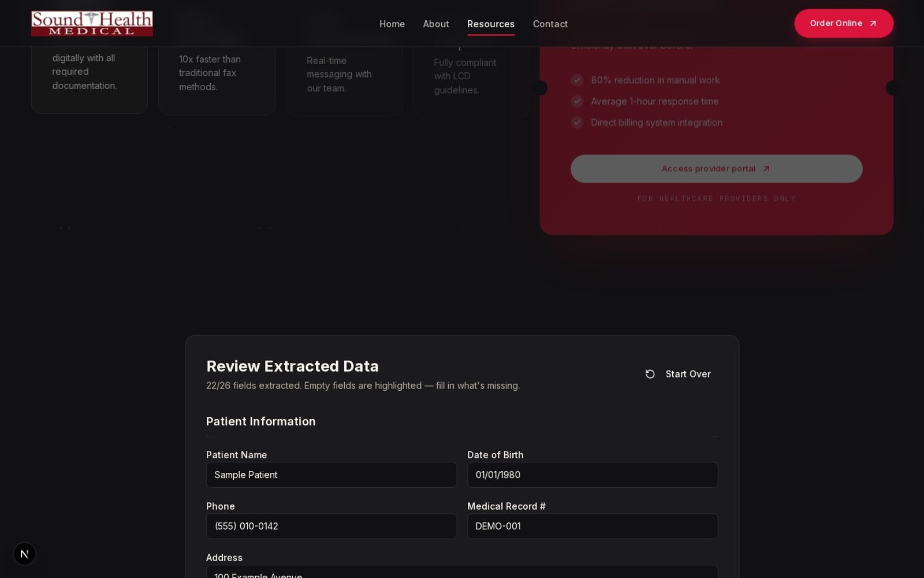Click the Start Over refresh icon

[650, 374]
